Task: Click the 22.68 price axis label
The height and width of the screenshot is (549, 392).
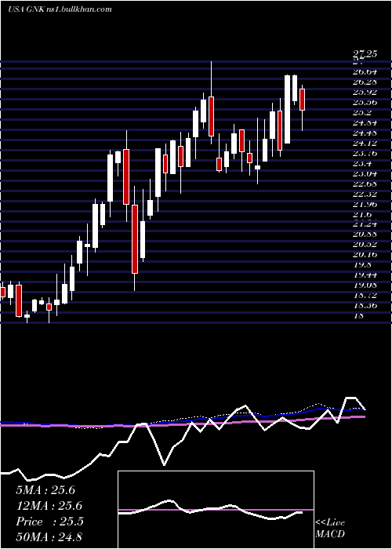Action: (x=365, y=184)
